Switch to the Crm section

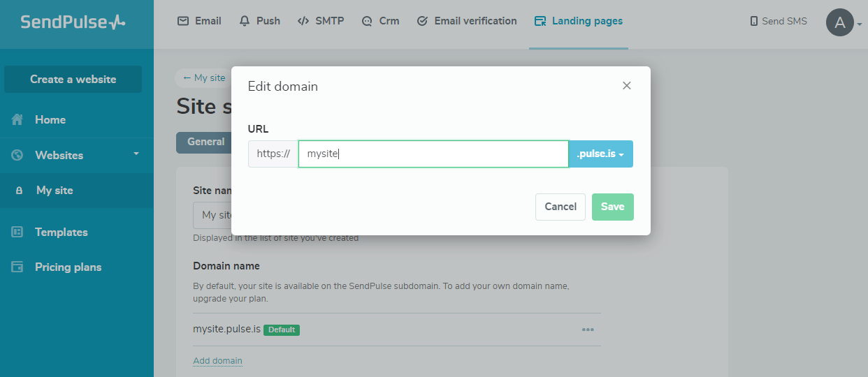380,21
